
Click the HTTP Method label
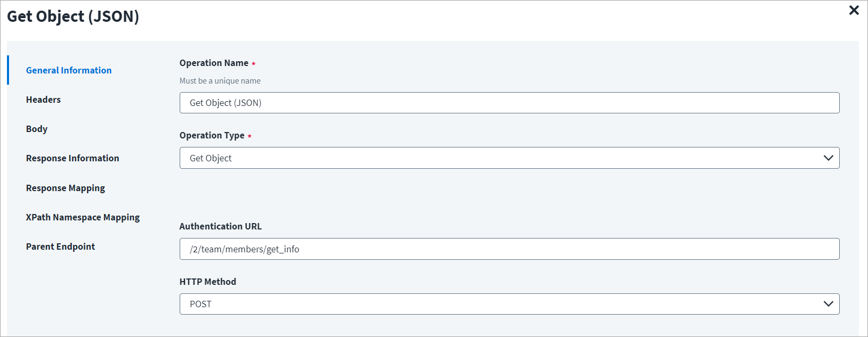[x=207, y=282]
